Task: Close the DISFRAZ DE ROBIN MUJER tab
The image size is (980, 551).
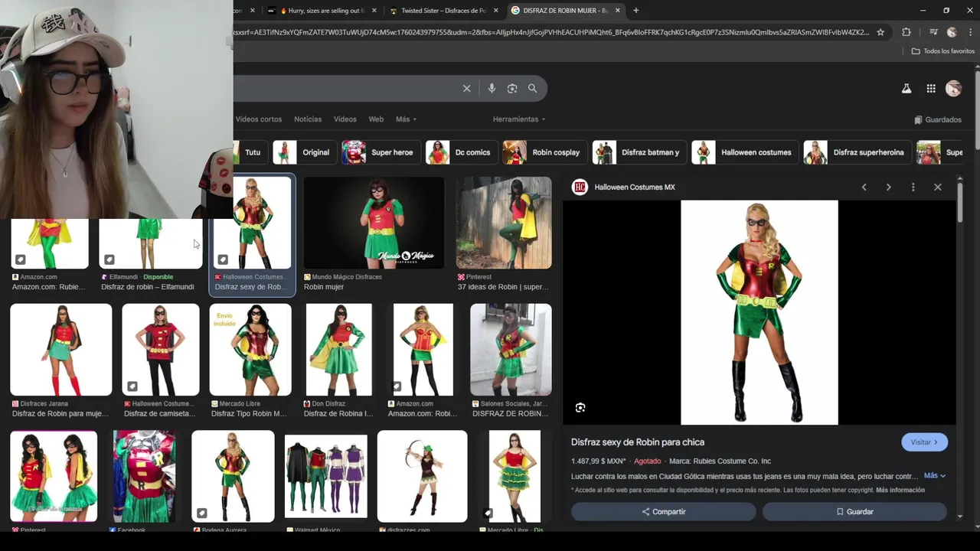Action: coord(617,11)
